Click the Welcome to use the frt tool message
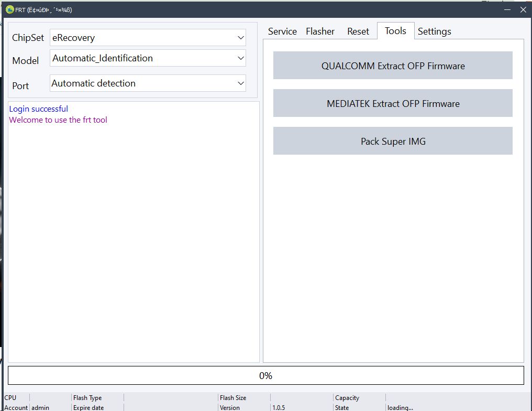 click(58, 120)
